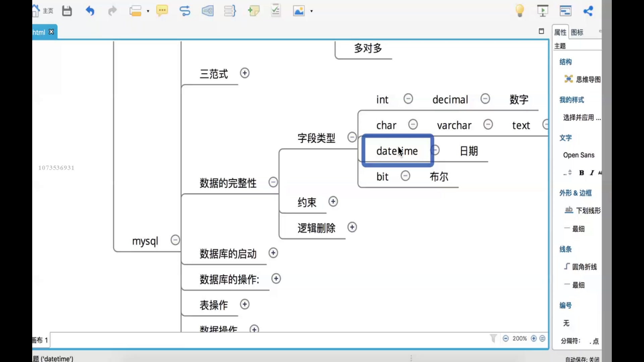Collapse the varchar topic

pyautogui.click(x=488, y=124)
